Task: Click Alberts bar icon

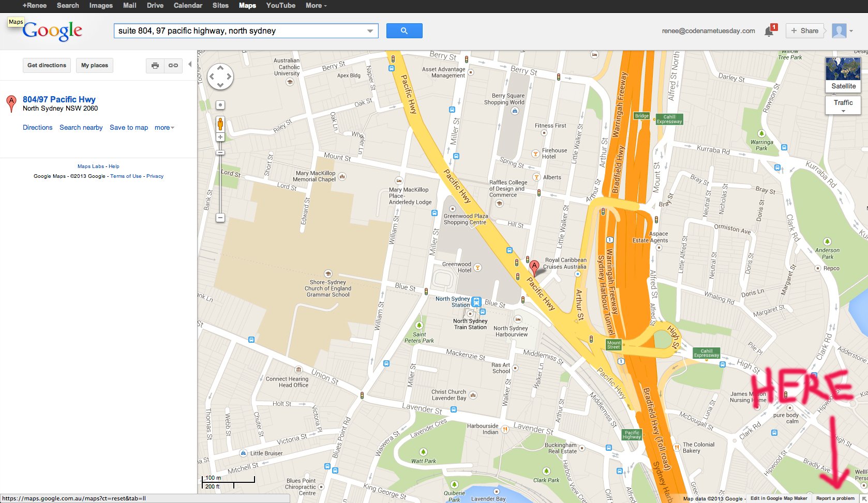Action: 536,177
